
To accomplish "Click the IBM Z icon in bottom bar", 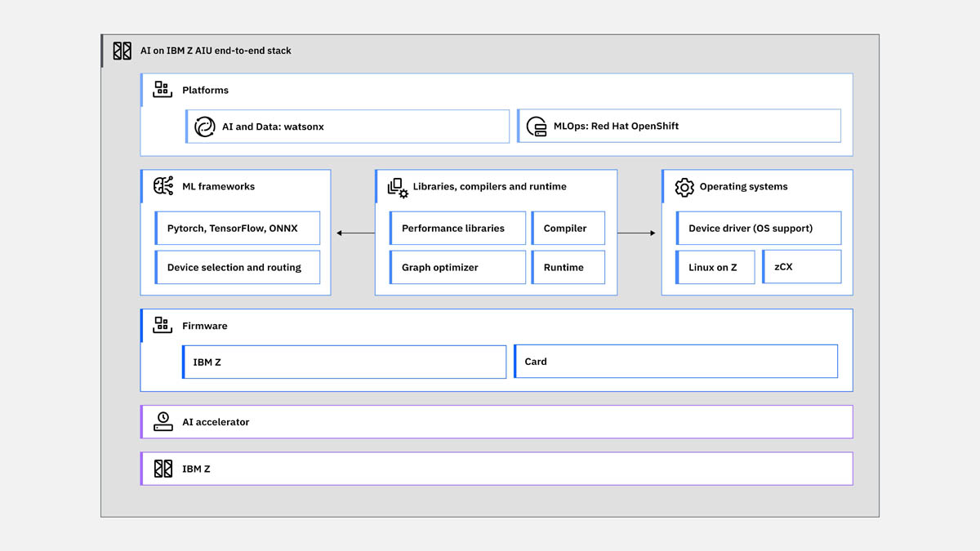I will click(163, 469).
